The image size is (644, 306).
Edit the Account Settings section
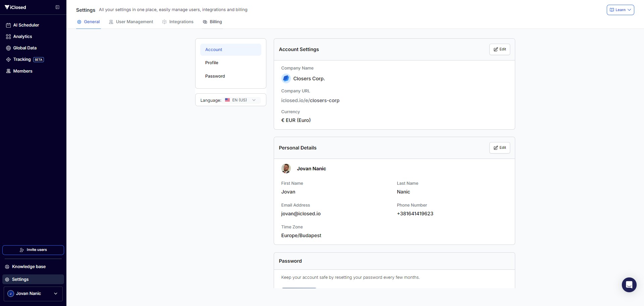(x=499, y=49)
